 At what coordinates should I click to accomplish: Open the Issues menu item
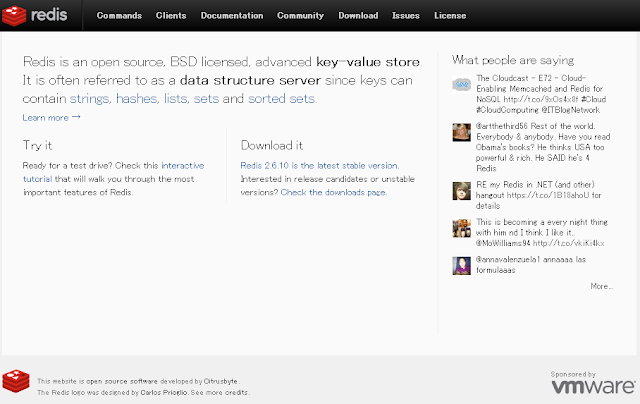(x=406, y=16)
